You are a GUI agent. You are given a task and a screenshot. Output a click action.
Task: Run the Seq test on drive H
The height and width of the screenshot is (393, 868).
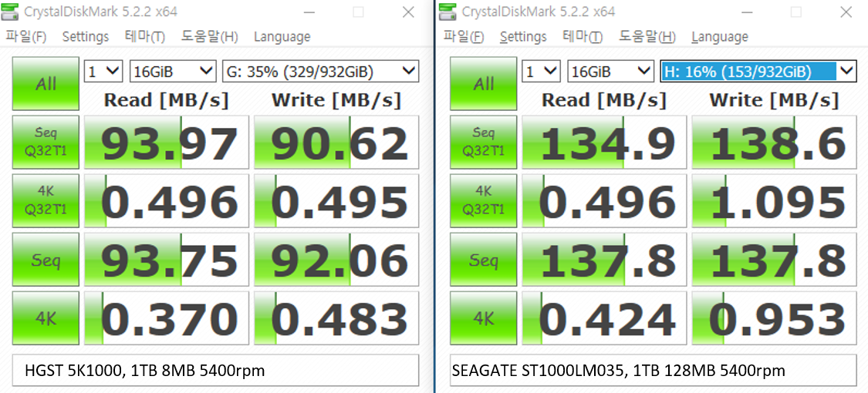[x=484, y=260]
